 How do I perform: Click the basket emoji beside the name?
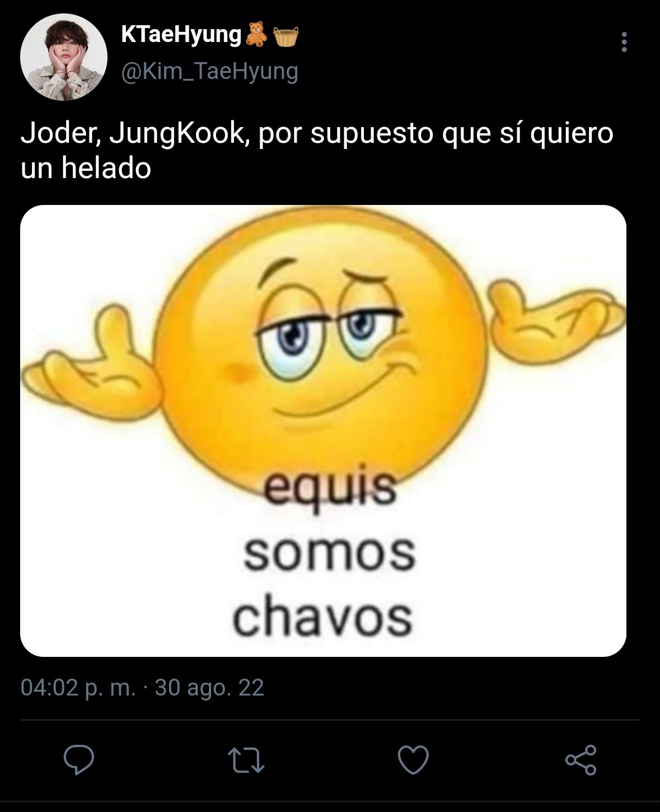[285, 36]
